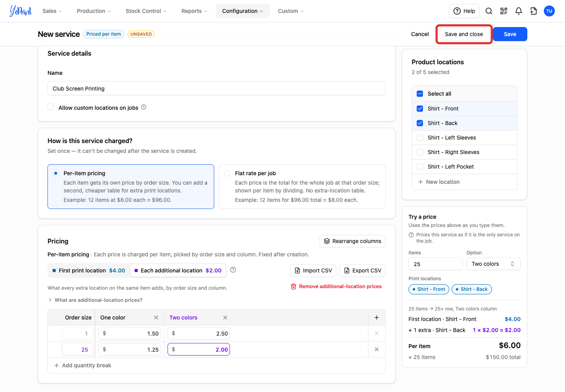Image resolution: width=565 pixels, height=392 pixels.
Task: Check Shirt - Right Sleeves location
Action: click(x=420, y=152)
